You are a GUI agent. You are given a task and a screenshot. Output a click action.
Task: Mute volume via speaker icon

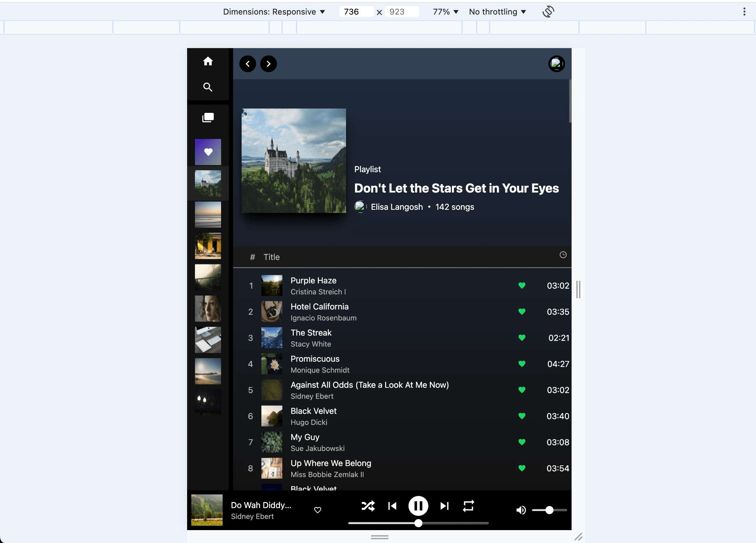click(x=521, y=510)
